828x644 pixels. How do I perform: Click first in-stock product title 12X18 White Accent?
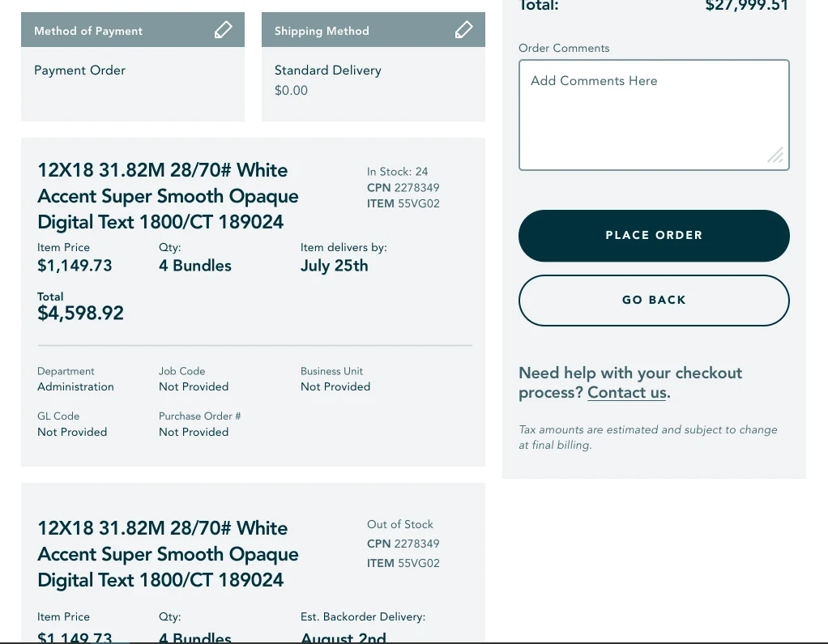tap(168, 196)
